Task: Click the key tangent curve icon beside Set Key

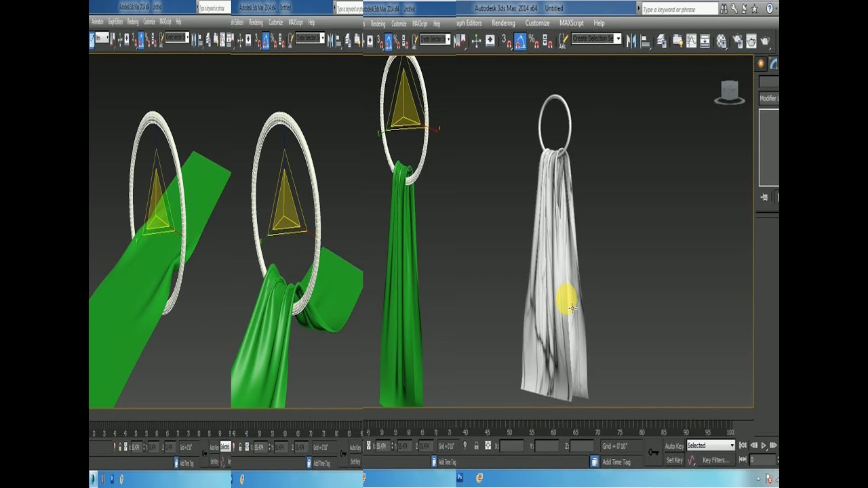Action: coord(692,460)
